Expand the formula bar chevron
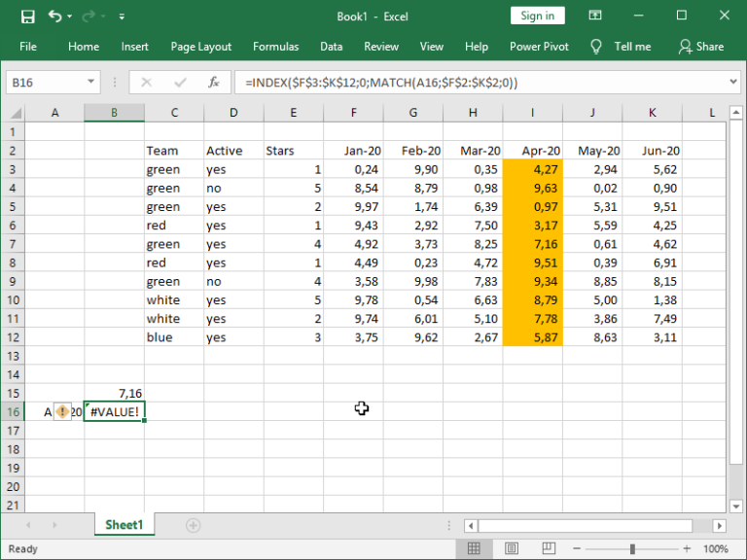 click(x=733, y=82)
